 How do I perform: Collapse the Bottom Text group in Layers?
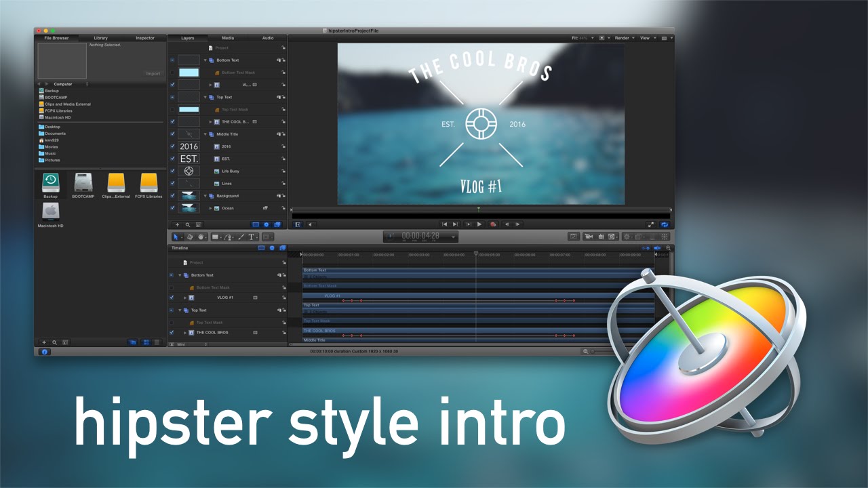[x=205, y=60]
